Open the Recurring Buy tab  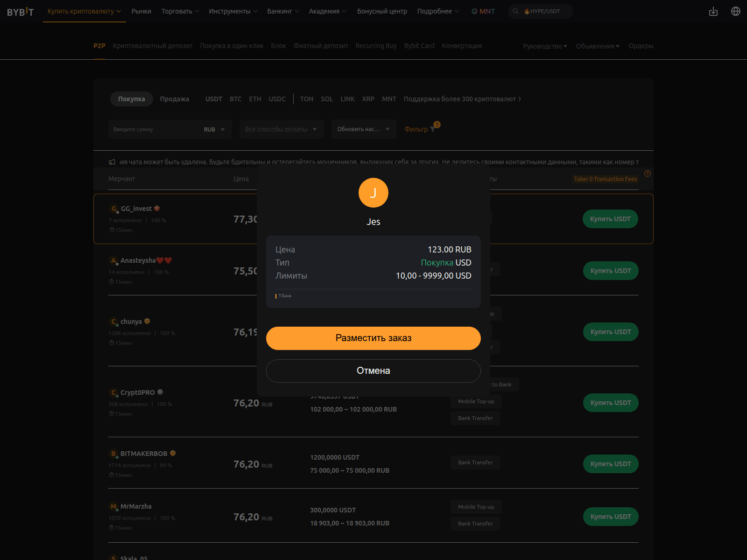[x=376, y=46]
